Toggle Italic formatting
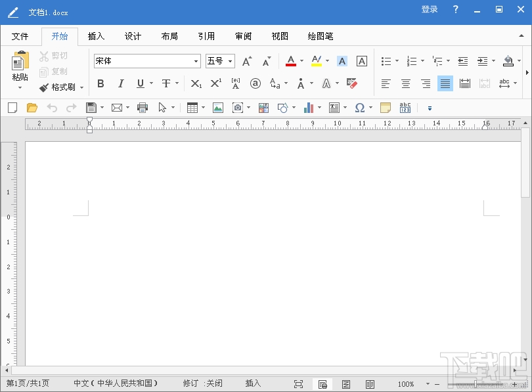 [120, 83]
